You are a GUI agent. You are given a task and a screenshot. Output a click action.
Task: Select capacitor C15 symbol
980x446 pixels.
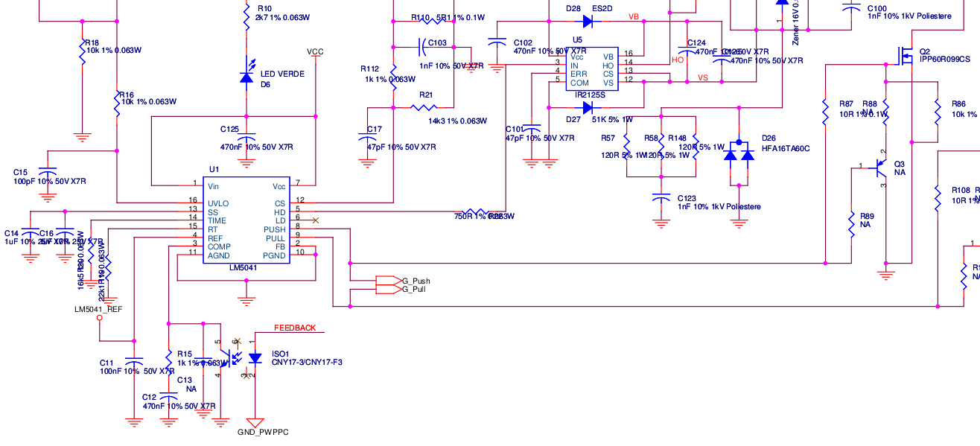coord(47,171)
